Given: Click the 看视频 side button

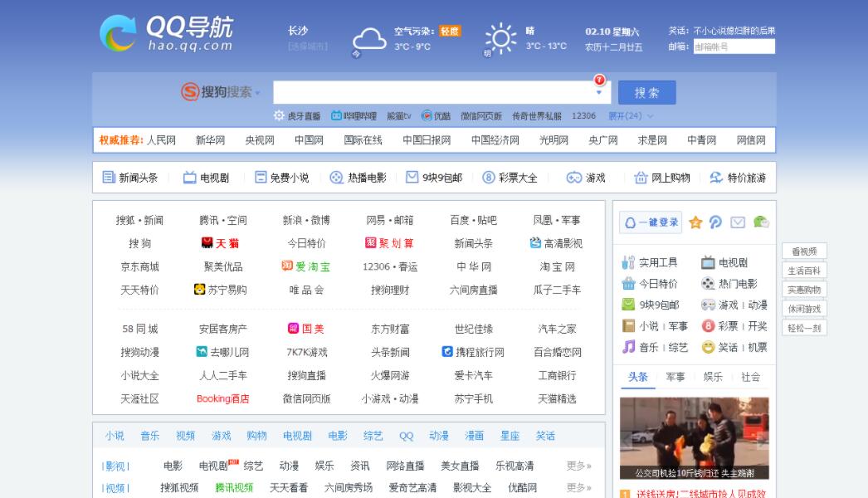Looking at the screenshot, I should click(804, 251).
